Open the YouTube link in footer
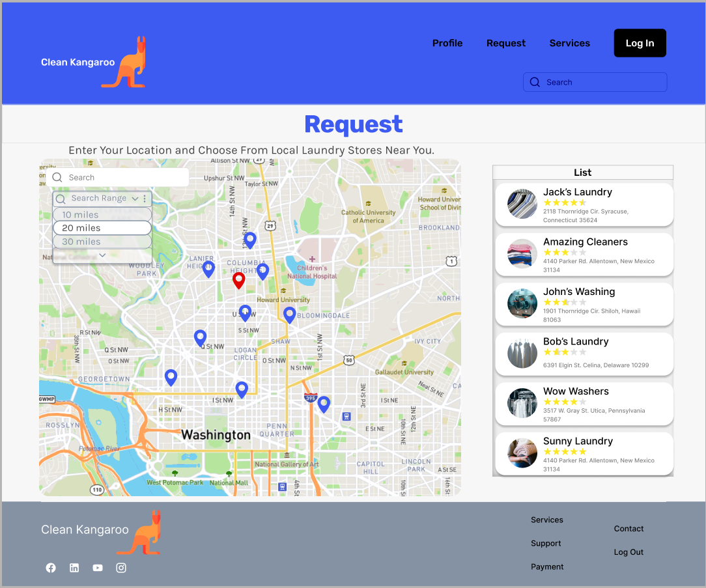Screen dimensions: 706x588 (98, 568)
